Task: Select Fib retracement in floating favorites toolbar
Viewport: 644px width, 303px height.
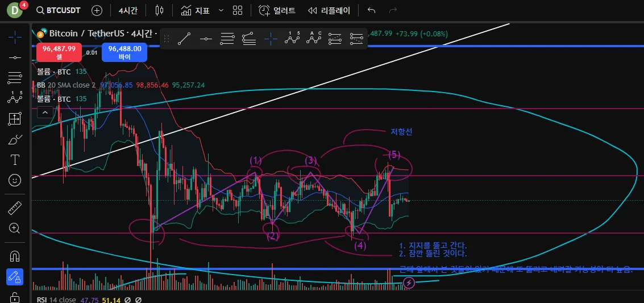Action: [227, 39]
